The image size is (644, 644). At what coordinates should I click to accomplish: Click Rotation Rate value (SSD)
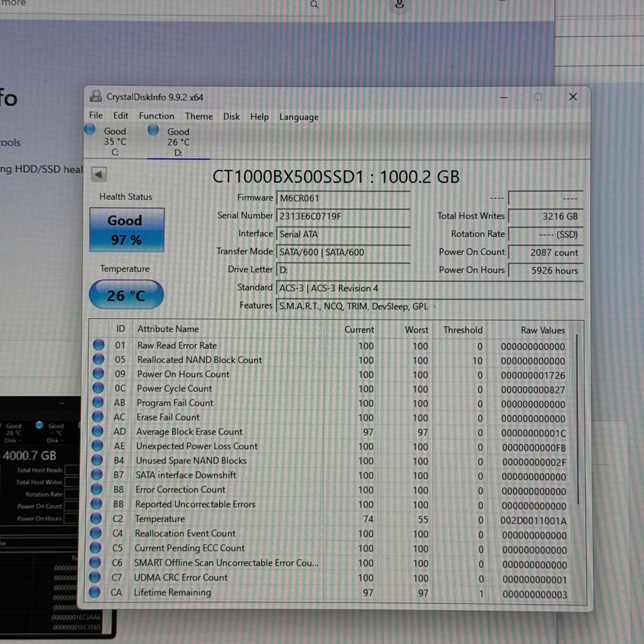(546, 234)
